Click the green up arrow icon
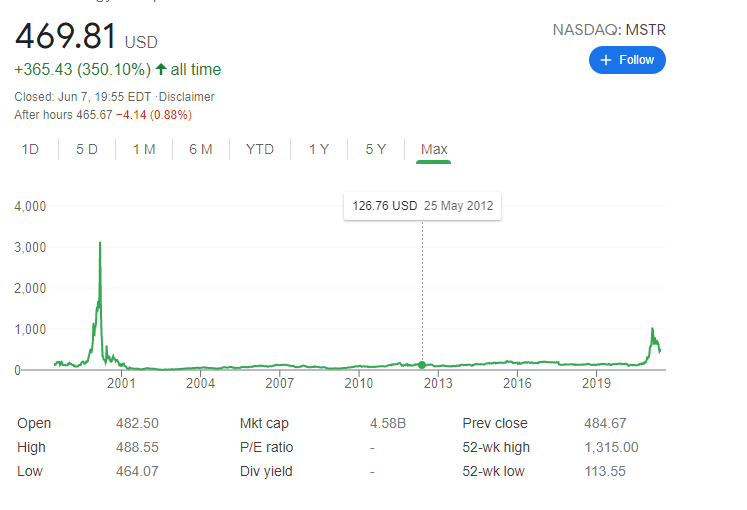Screen dimensions: 747x510 click(161, 70)
